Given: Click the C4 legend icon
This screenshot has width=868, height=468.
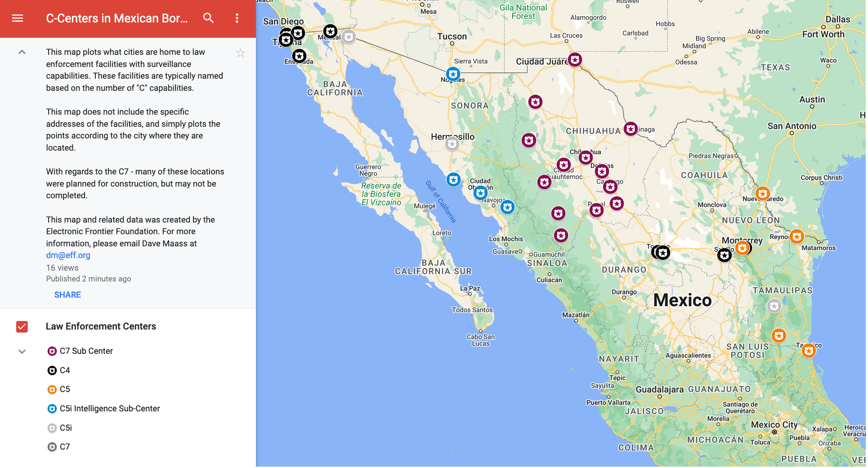Looking at the screenshot, I should point(51,370).
